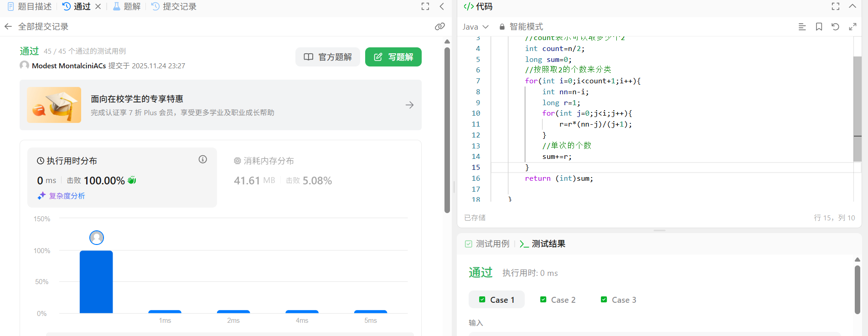Image resolution: width=868 pixels, height=336 pixels.
Task: Click the 45 / 45 个通过的测试用例 text
Action: (x=85, y=51)
